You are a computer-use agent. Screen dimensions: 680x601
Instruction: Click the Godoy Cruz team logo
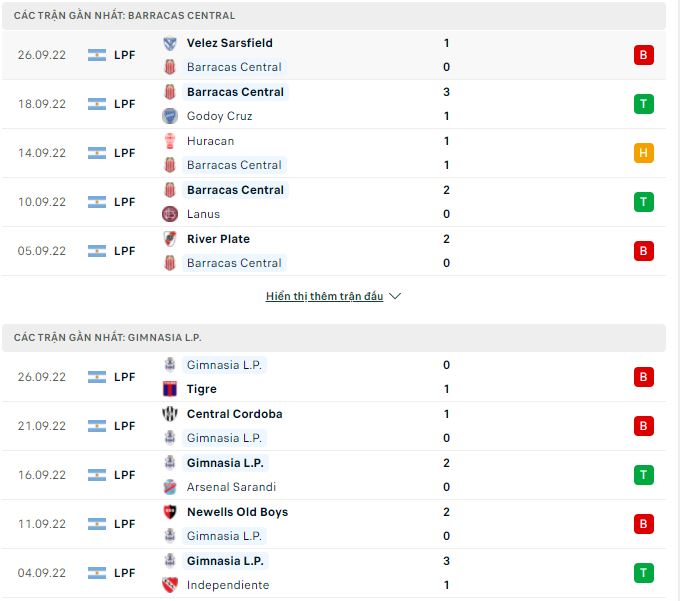pos(169,116)
